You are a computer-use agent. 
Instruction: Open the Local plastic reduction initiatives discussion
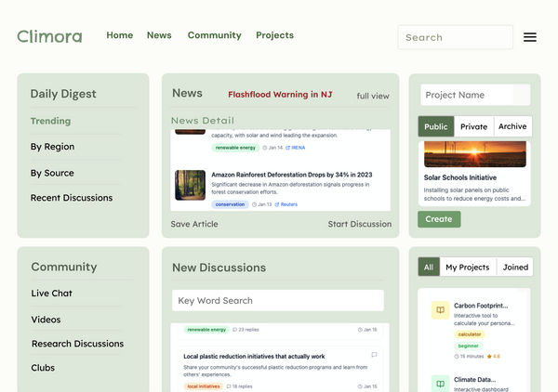pos(254,357)
